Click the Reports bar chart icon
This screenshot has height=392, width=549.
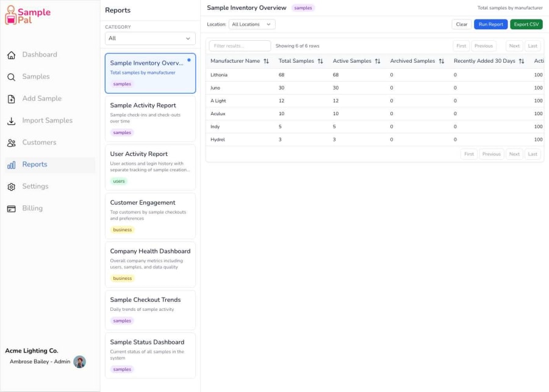pos(10,164)
